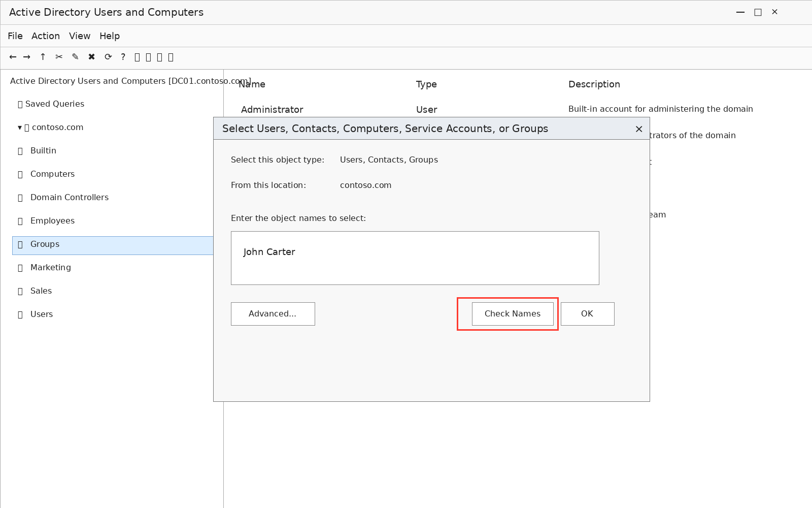The width and height of the screenshot is (812, 508).
Task: Collapse the contoso.com domain node
Action: click(20, 128)
